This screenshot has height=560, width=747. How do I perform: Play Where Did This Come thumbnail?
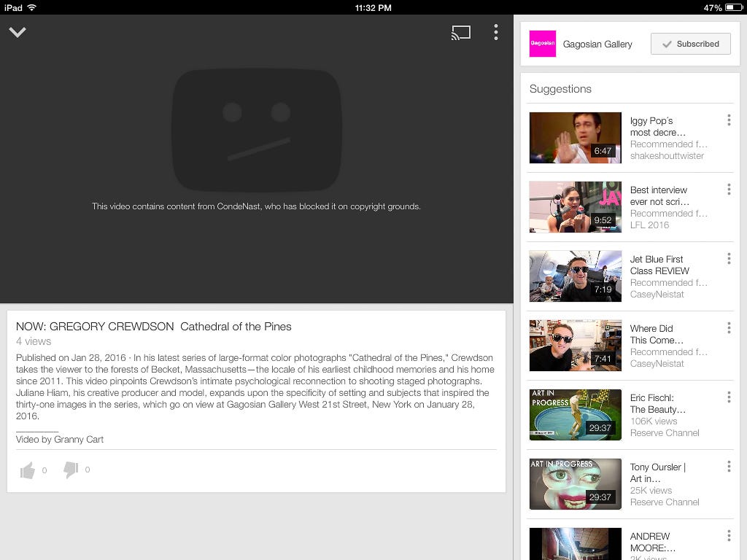(575, 345)
